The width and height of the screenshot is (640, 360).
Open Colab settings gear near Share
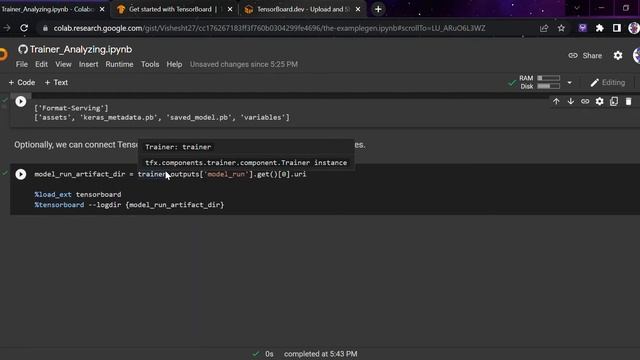pos(618,56)
